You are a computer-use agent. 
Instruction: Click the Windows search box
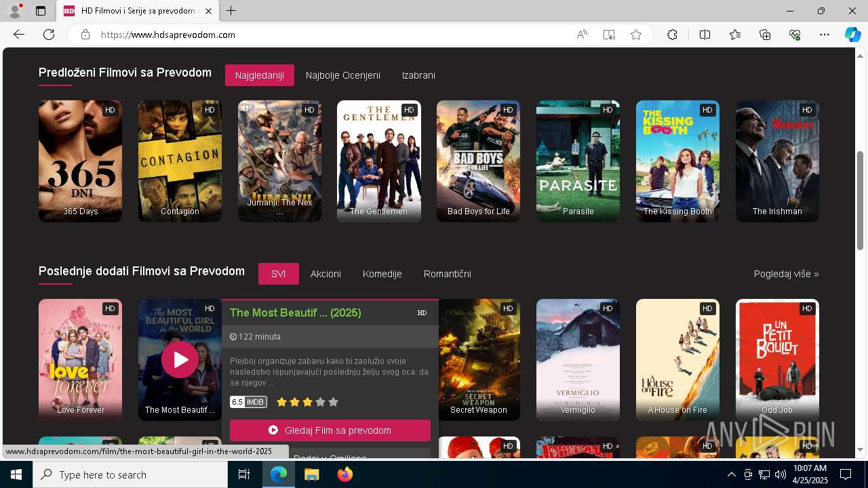click(x=130, y=474)
